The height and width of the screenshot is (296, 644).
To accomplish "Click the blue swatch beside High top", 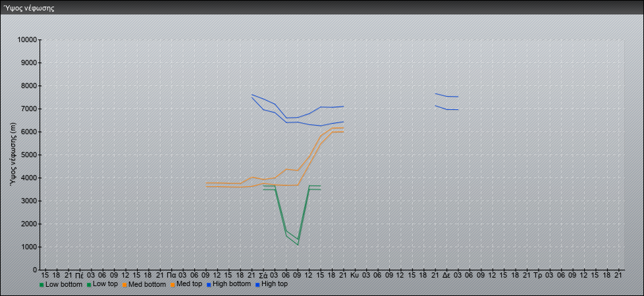I will [x=257, y=285].
